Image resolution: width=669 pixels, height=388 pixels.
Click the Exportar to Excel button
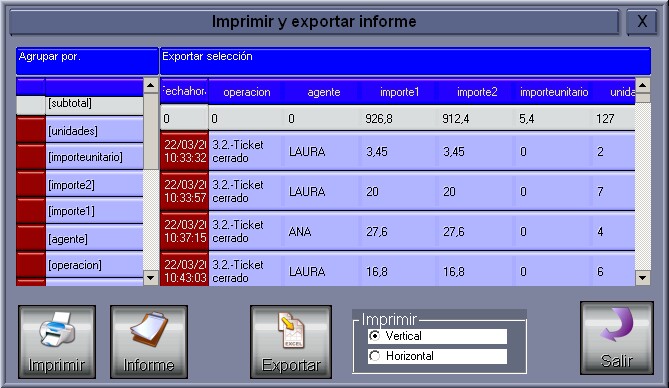[291, 341]
